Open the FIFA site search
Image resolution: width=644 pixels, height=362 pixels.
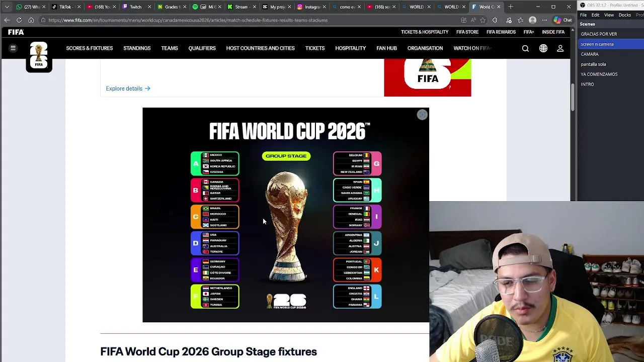click(x=525, y=48)
